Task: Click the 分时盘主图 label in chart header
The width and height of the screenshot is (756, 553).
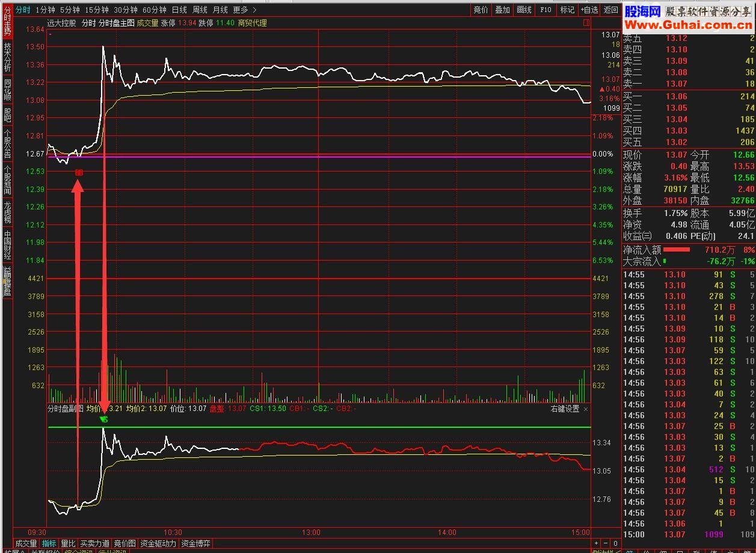Action: tap(117, 23)
